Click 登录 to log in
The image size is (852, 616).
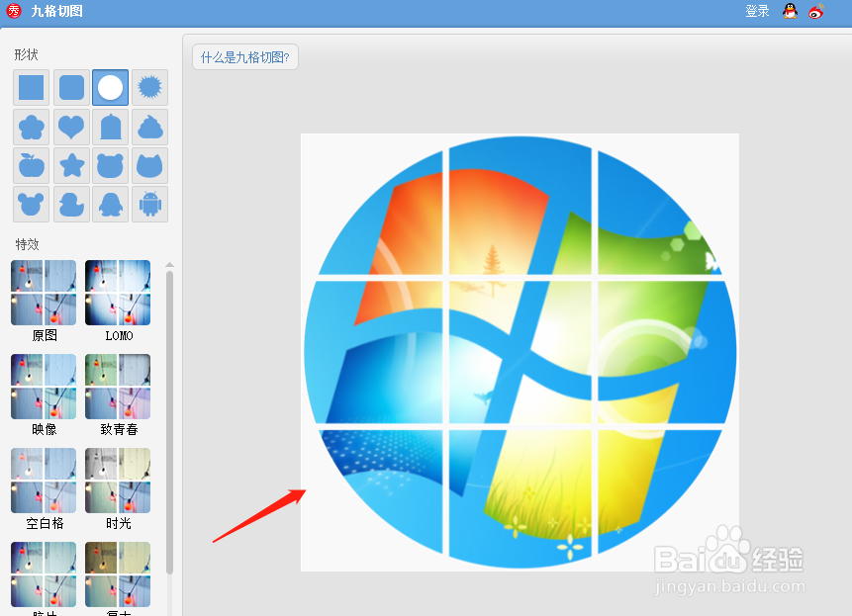(x=757, y=11)
